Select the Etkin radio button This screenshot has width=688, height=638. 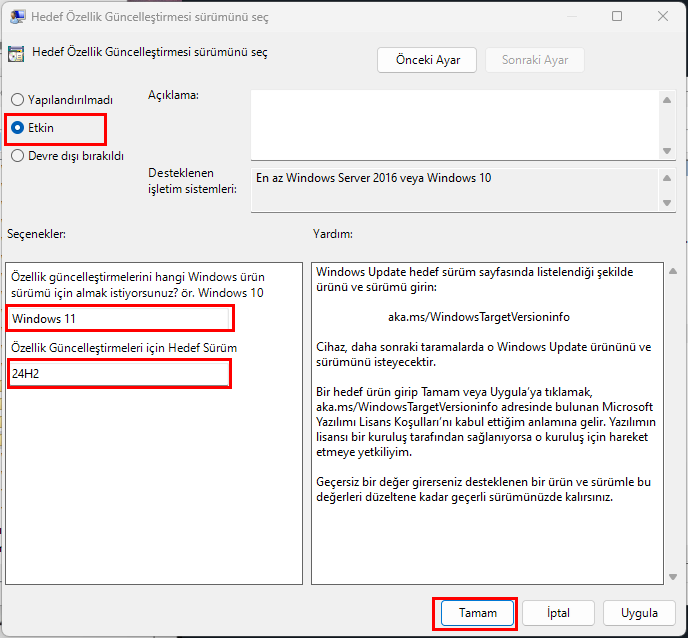pyautogui.click(x=32, y=128)
